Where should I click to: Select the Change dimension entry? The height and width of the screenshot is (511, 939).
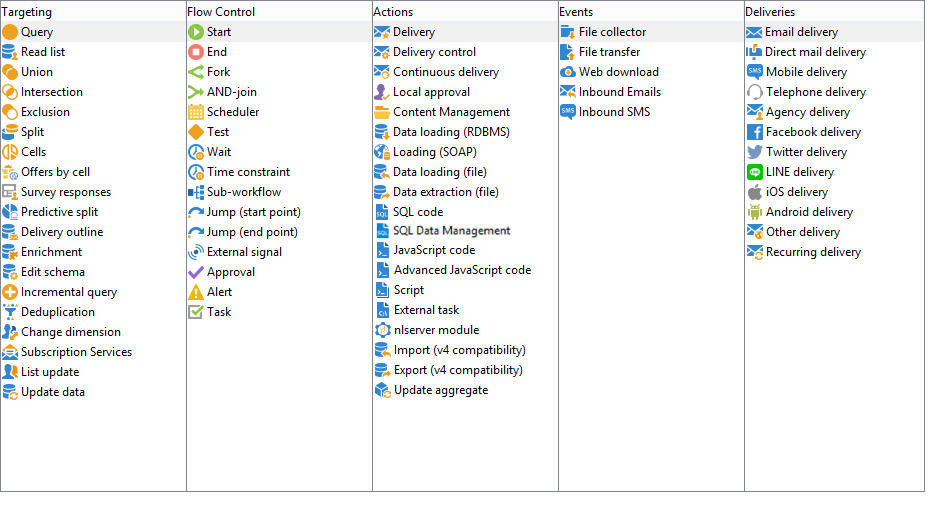tap(71, 332)
